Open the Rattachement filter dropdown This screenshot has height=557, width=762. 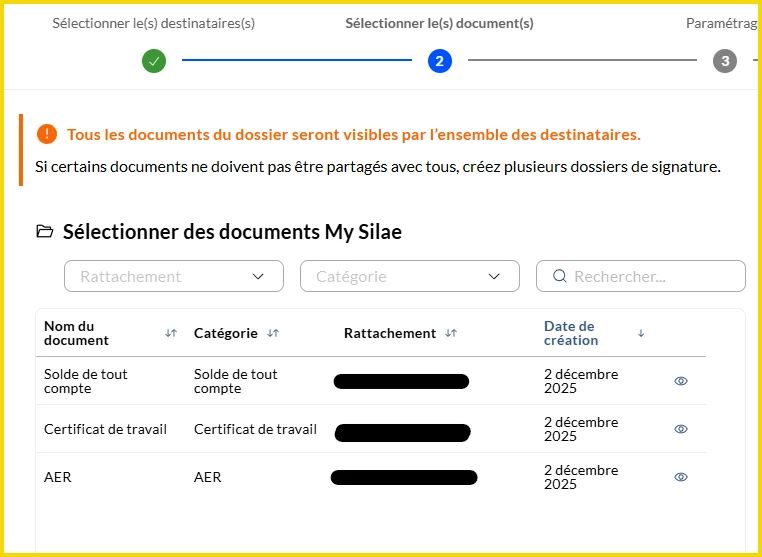click(x=174, y=277)
